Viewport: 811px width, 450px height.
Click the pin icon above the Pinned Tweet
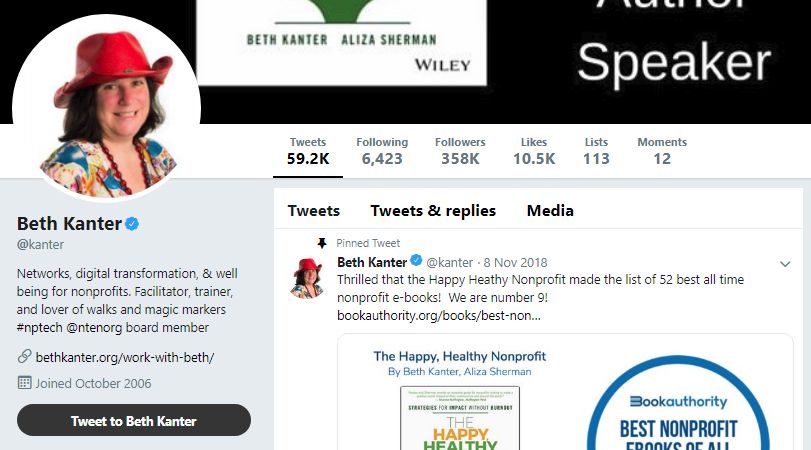click(322, 243)
